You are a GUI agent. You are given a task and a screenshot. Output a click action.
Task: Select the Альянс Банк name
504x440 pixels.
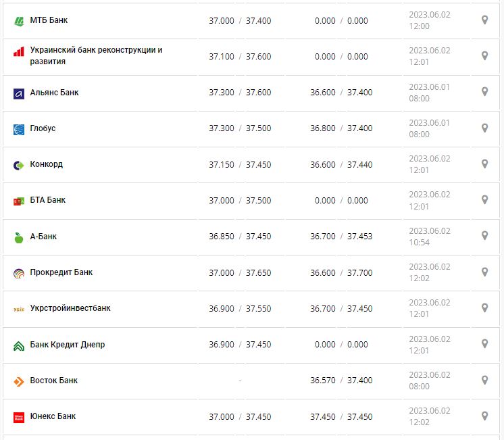[x=54, y=92]
